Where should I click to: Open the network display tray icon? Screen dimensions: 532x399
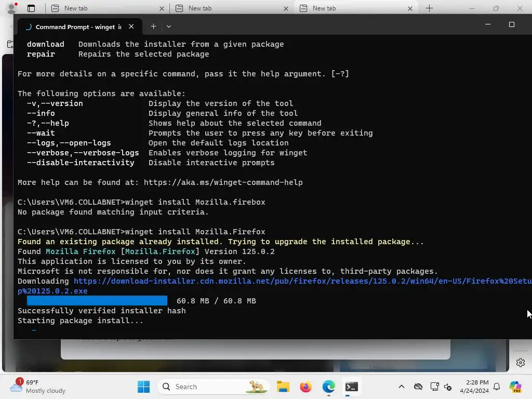coord(434,387)
